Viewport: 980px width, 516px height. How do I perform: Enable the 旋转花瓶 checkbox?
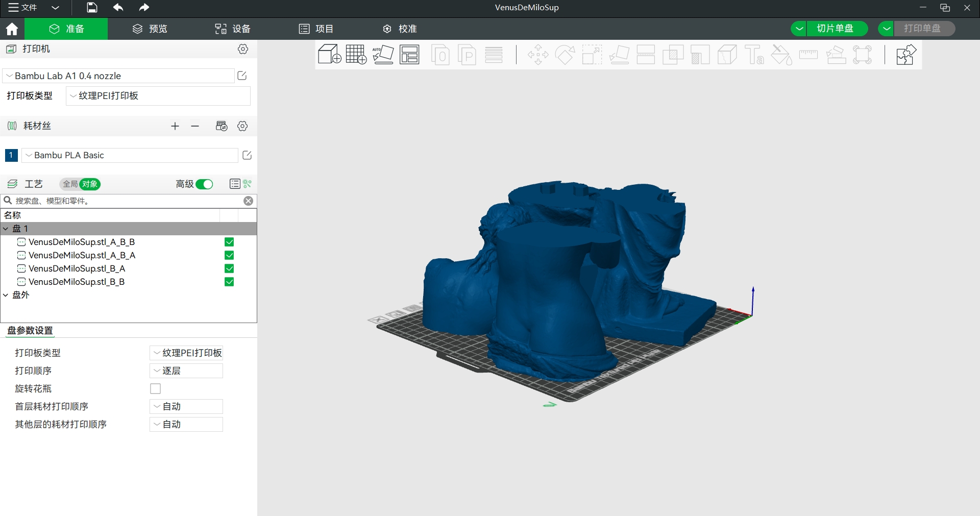click(x=156, y=389)
